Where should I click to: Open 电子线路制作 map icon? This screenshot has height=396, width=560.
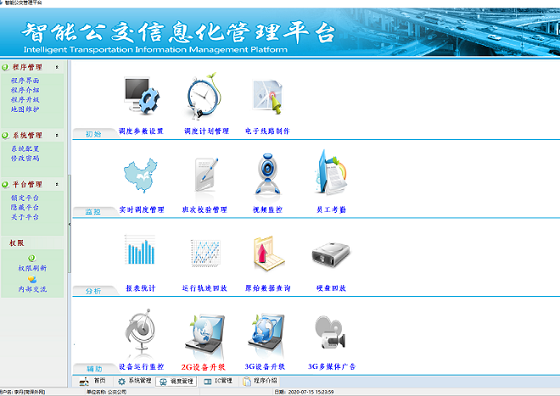coord(268,96)
